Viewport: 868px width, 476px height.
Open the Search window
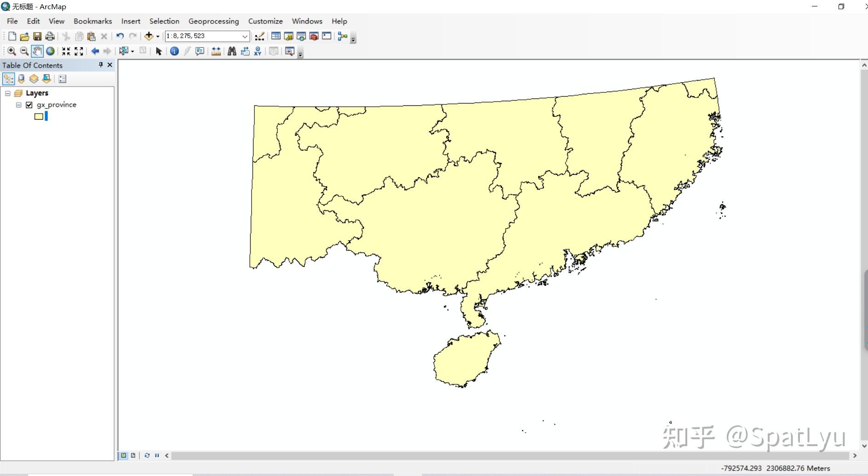(x=301, y=36)
